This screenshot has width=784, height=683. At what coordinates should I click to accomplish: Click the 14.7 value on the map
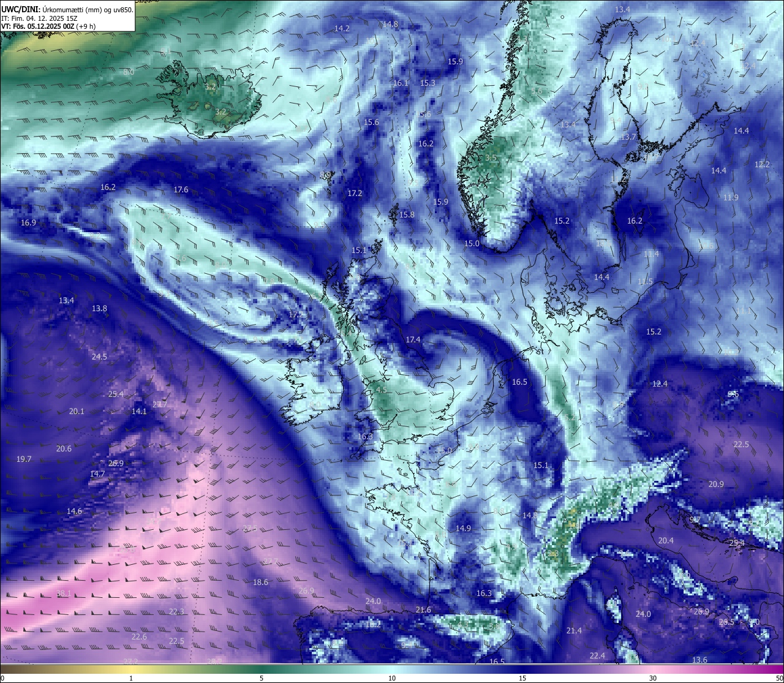97,474
